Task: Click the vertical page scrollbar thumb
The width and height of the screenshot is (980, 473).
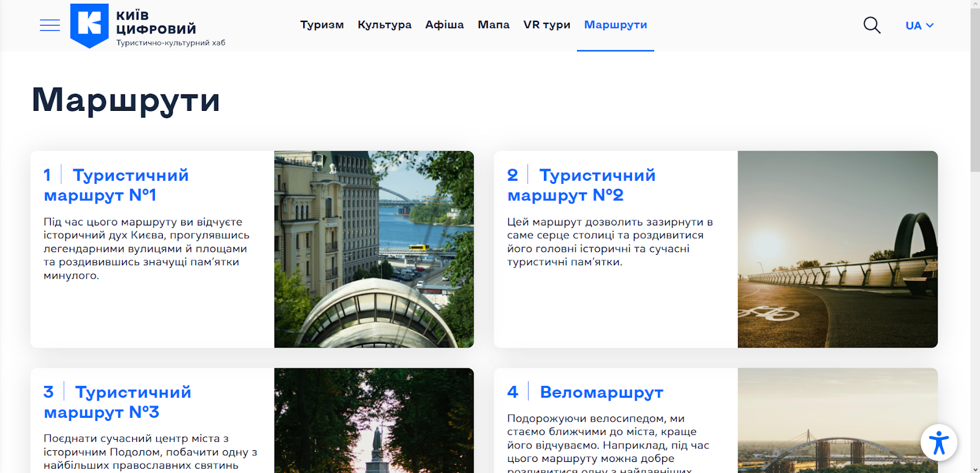Action: (975, 91)
